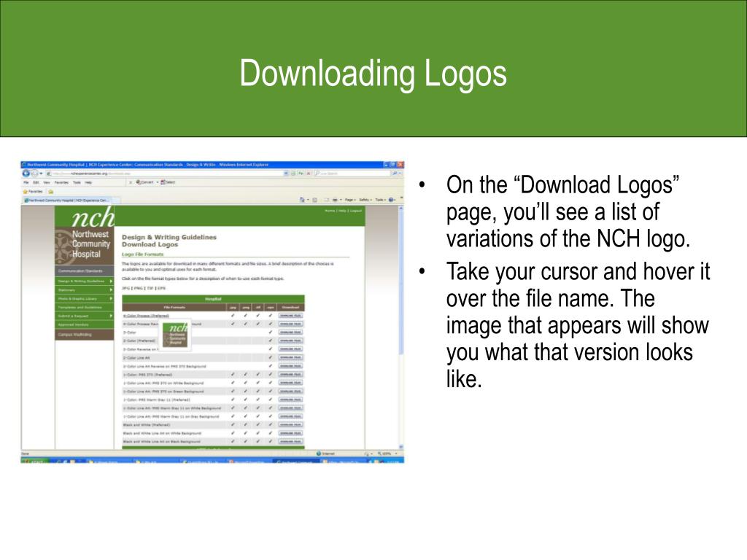Click the page vertical scrollbar
The image size is (747, 560).
coord(400,327)
